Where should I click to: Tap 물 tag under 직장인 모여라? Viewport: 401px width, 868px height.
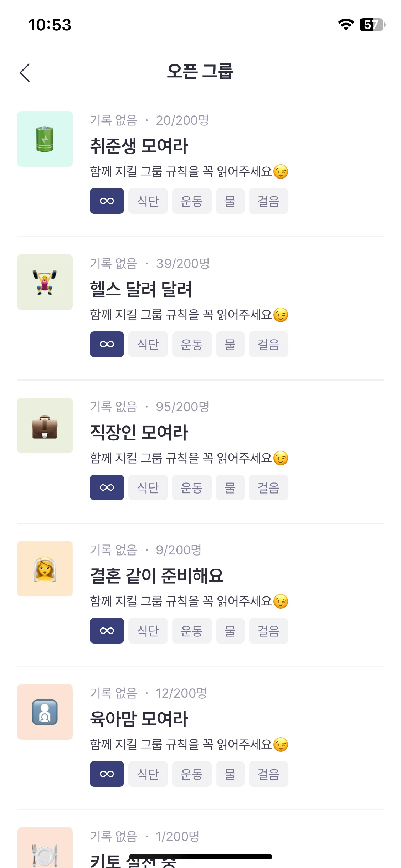coord(230,487)
